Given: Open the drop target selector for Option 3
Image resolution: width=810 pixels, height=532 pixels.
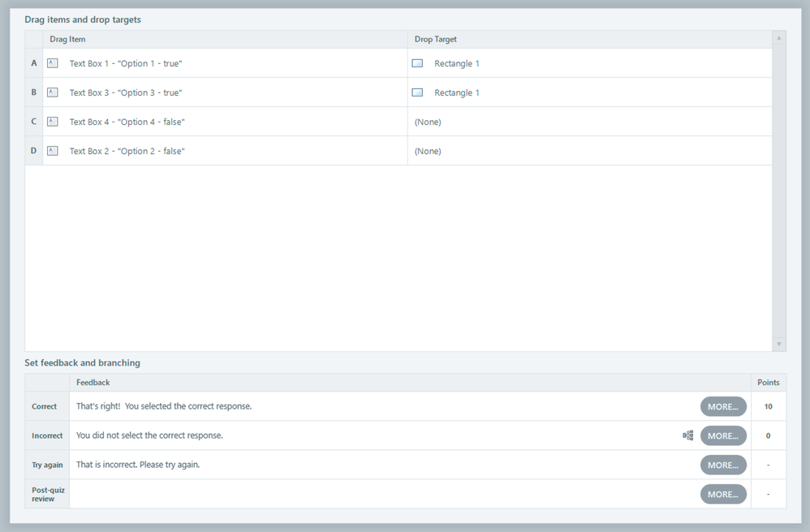Looking at the screenshot, I should 590,93.
